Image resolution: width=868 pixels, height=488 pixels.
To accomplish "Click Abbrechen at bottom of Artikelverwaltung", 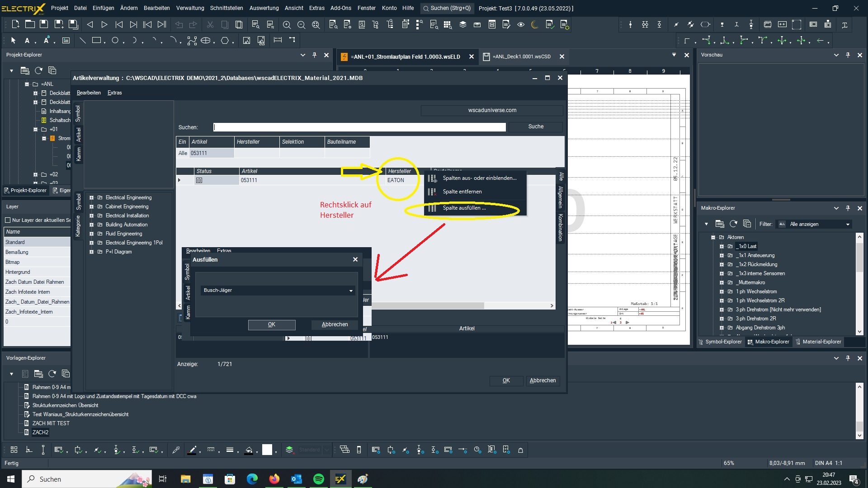I will [x=543, y=380].
